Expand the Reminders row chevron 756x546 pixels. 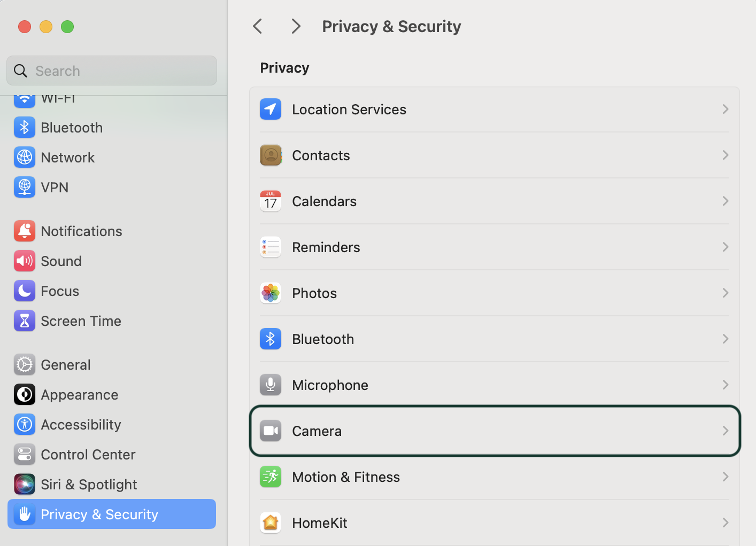pyautogui.click(x=725, y=247)
